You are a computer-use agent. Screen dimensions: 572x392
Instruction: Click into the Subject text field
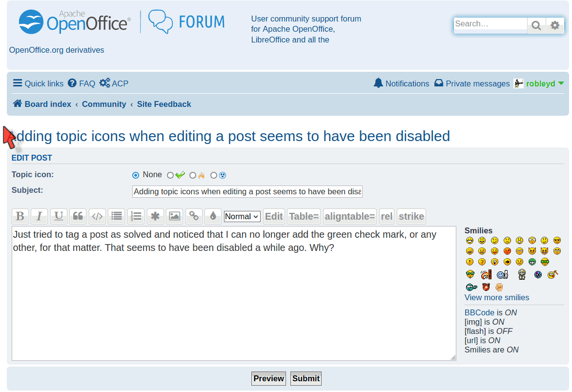247,191
